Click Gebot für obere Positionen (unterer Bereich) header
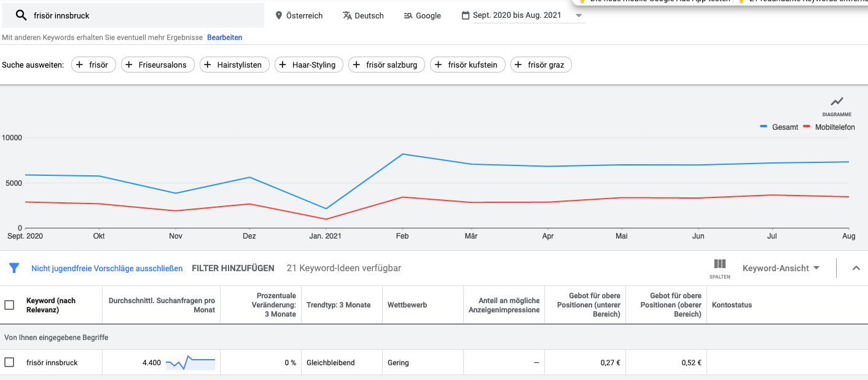This screenshot has height=380, width=868. click(x=588, y=305)
